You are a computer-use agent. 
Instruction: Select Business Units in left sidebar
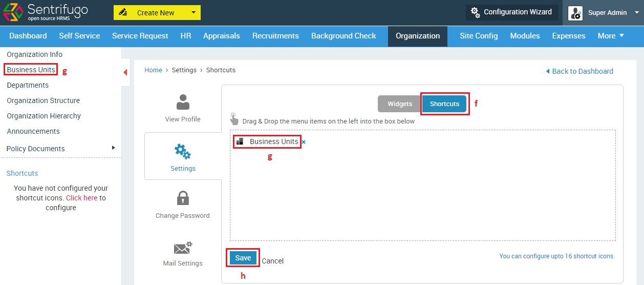(x=31, y=70)
